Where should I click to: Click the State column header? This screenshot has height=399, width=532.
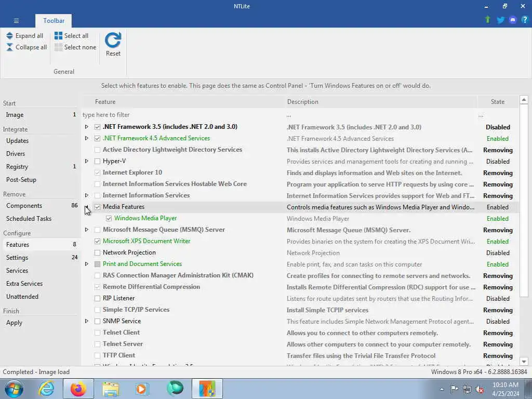pyautogui.click(x=498, y=102)
